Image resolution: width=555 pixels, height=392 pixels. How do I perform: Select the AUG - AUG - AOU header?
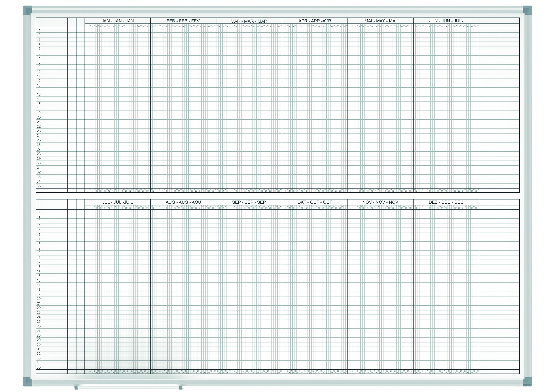click(183, 202)
